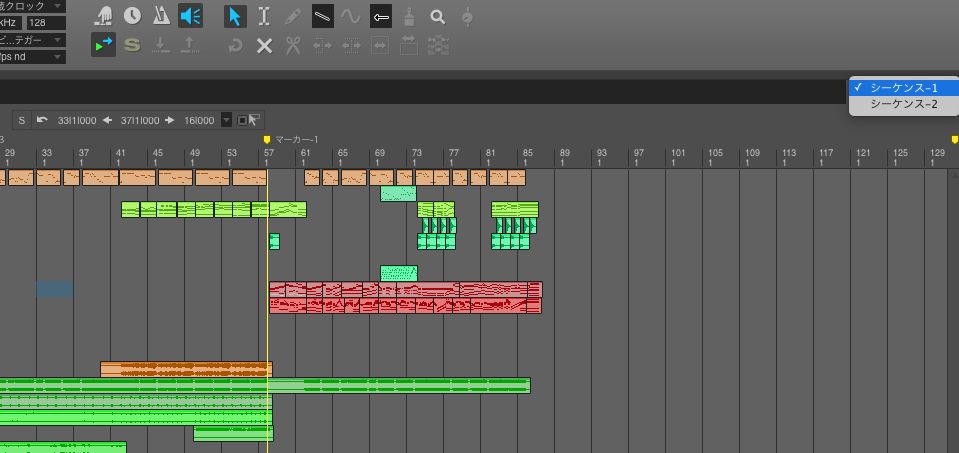Select the magnifier Zoom tool
The image size is (959, 453).
point(437,17)
